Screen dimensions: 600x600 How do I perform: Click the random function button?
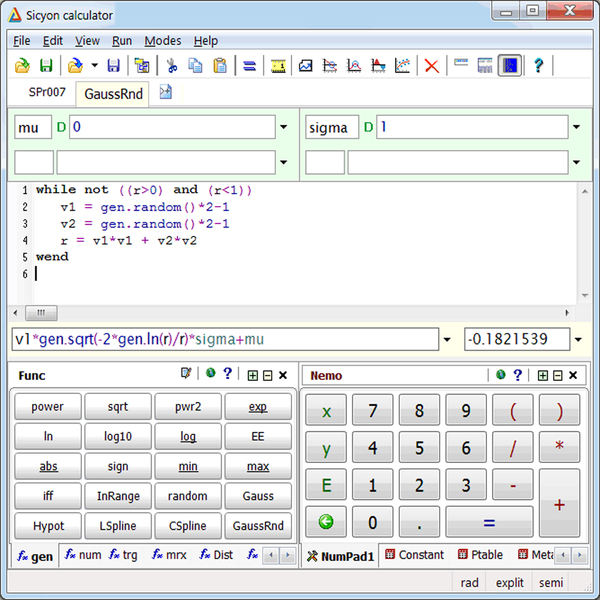188,496
